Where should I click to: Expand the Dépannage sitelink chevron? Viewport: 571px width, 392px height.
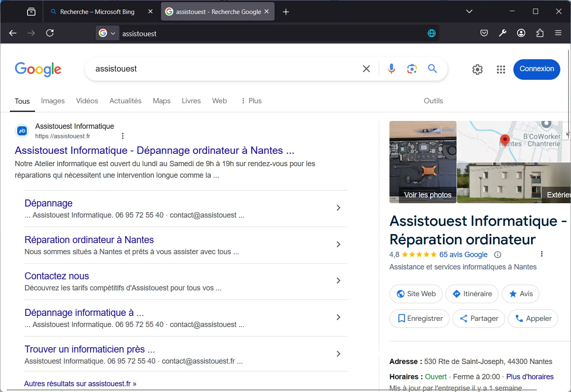(x=338, y=208)
